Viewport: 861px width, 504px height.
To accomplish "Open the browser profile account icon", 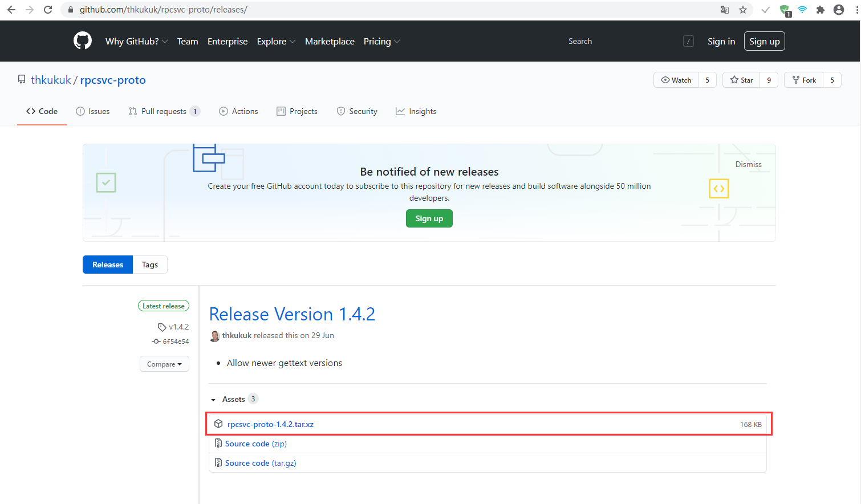I will tap(838, 10).
